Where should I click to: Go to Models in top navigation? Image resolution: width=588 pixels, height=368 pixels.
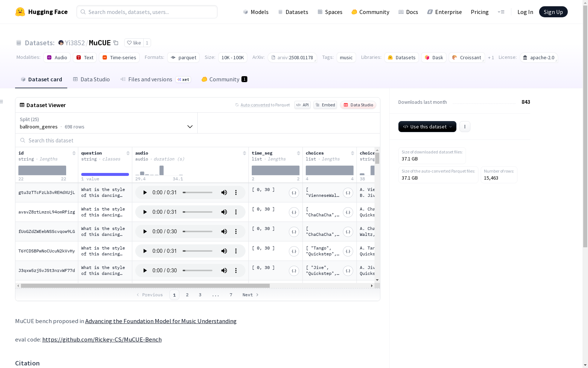[x=256, y=12]
